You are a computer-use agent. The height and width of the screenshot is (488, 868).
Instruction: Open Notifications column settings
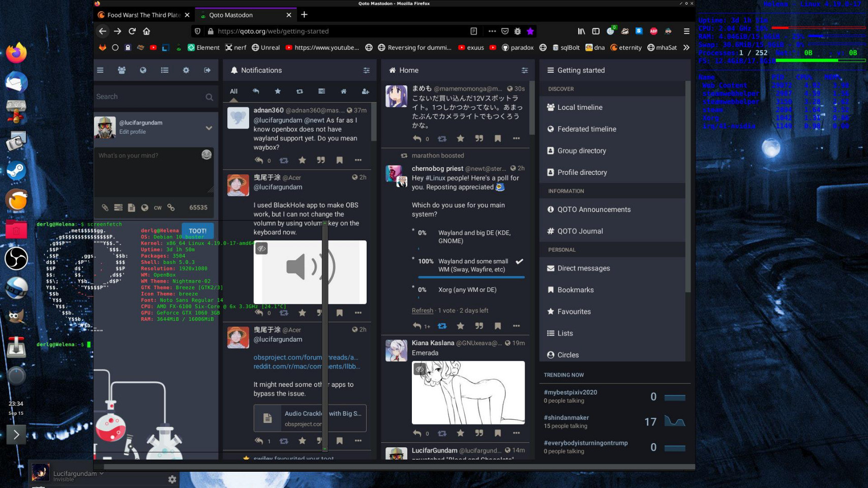[x=366, y=71]
